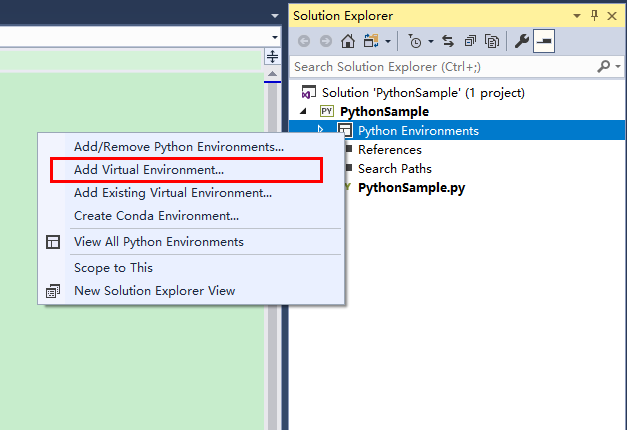Click the Collapse All icon
This screenshot has height=430, width=627.
point(470,41)
